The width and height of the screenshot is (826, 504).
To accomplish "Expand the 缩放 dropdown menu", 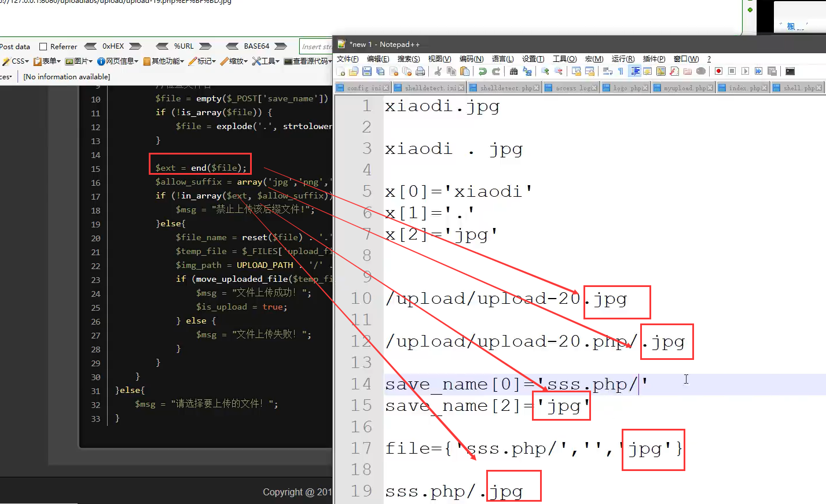I will click(x=234, y=61).
